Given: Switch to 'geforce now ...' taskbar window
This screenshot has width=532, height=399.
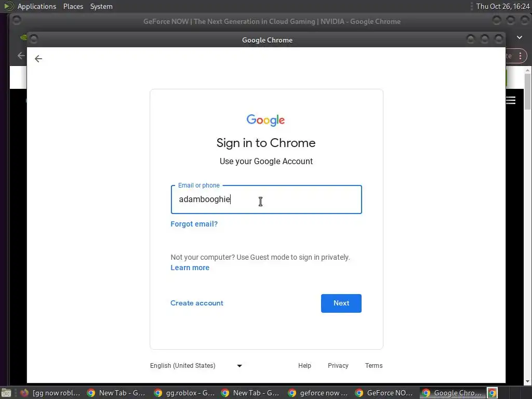Looking at the screenshot, I should [318, 393].
